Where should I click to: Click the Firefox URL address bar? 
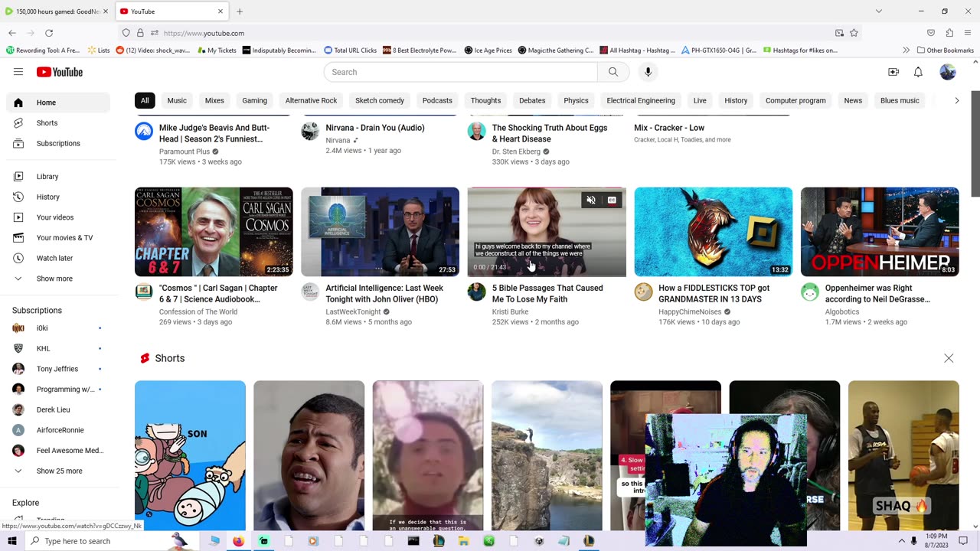tap(490, 33)
